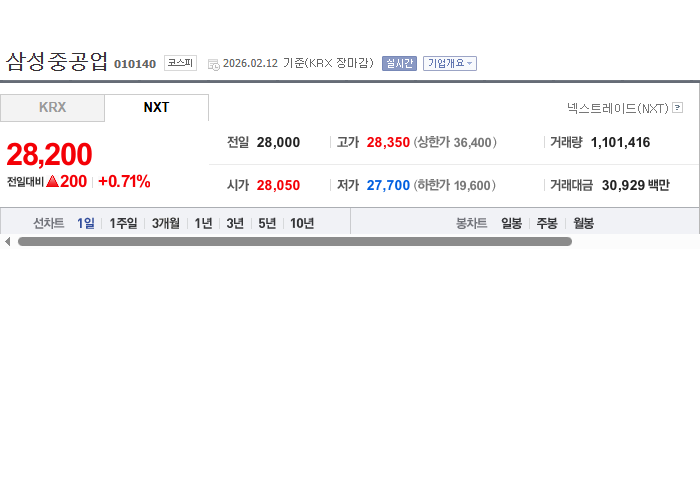This screenshot has height=490, width=700.
Task: Show the 1년 line chart
Action: click(x=203, y=223)
